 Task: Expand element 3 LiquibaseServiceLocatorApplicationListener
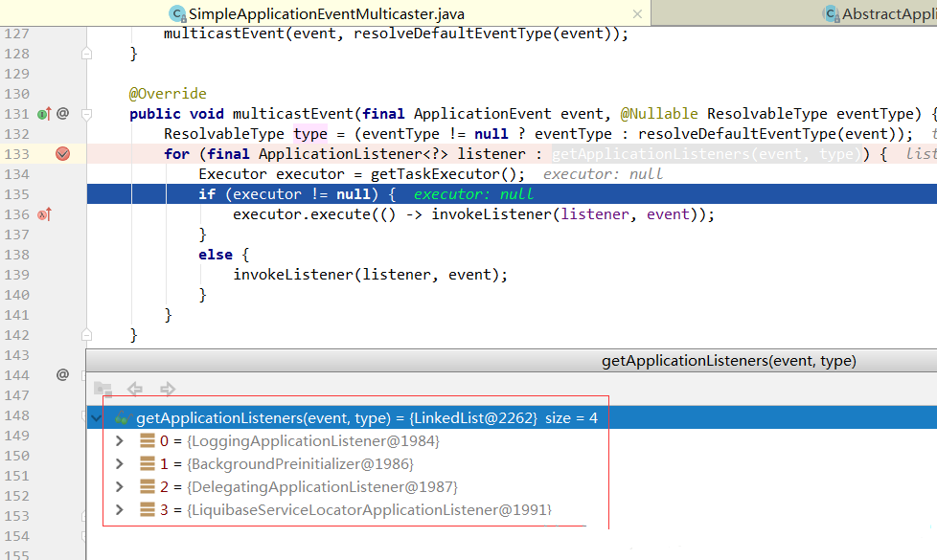(x=120, y=510)
